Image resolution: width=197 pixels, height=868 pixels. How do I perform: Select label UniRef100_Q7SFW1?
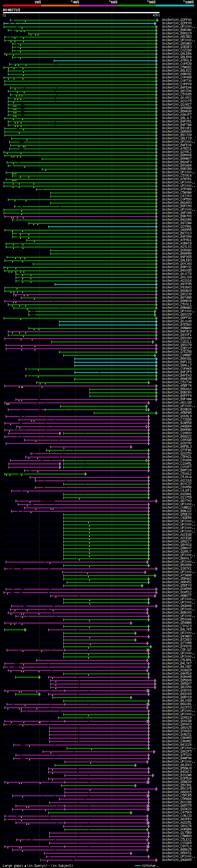click(177, 450)
